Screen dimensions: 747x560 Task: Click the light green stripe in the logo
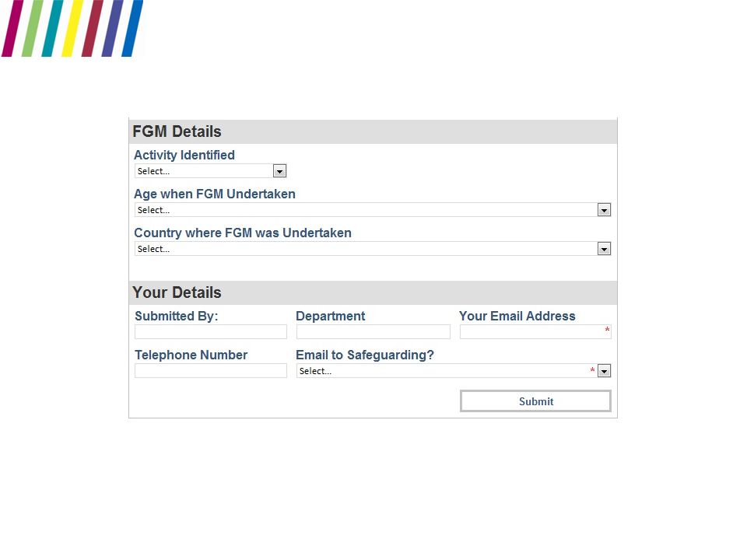click(x=33, y=28)
